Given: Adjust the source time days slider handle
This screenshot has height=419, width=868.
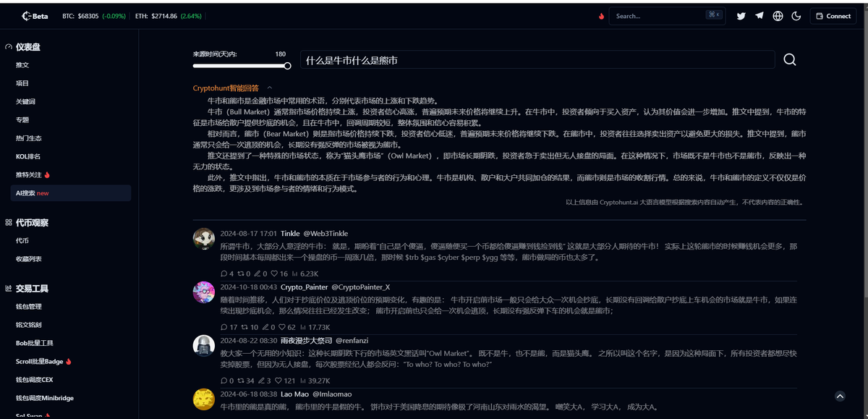Looking at the screenshot, I should pyautogui.click(x=287, y=66).
